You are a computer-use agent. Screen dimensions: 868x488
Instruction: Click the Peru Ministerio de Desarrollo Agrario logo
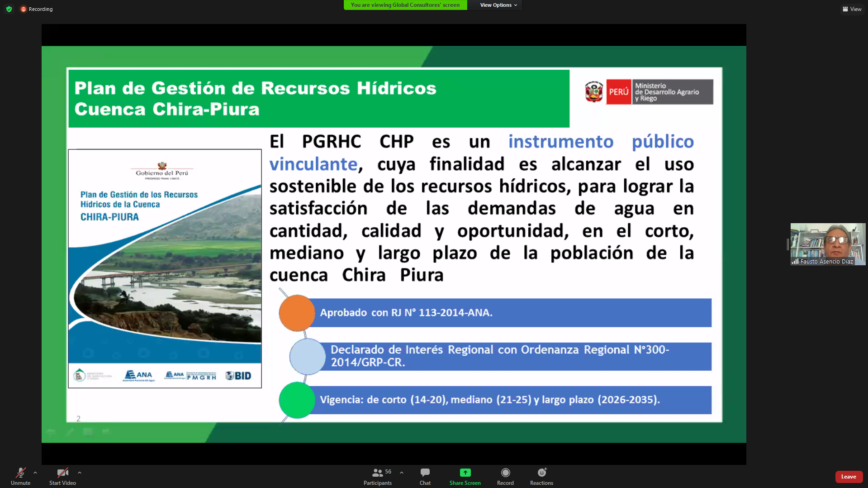click(649, 92)
